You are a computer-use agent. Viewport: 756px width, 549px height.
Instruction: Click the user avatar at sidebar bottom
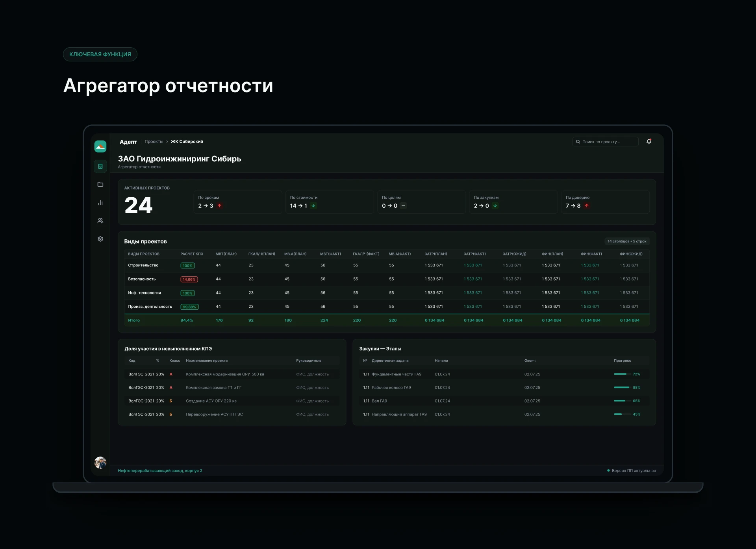[100, 462]
